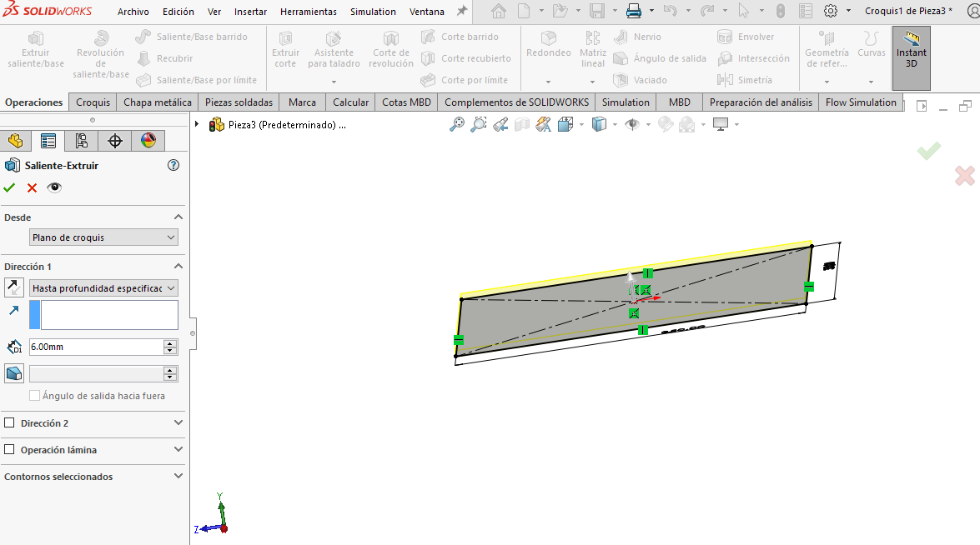Open the PropertyManager tab icon
The height and width of the screenshot is (545, 980).
(x=48, y=141)
